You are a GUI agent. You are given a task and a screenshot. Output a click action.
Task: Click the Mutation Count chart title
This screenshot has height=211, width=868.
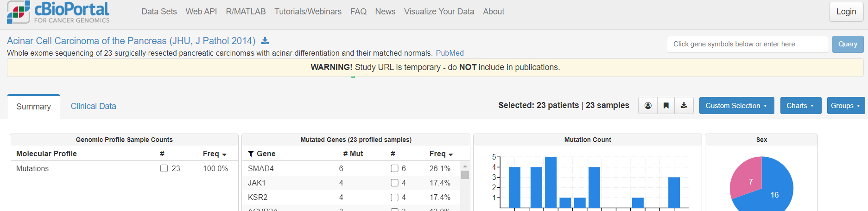pos(588,140)
